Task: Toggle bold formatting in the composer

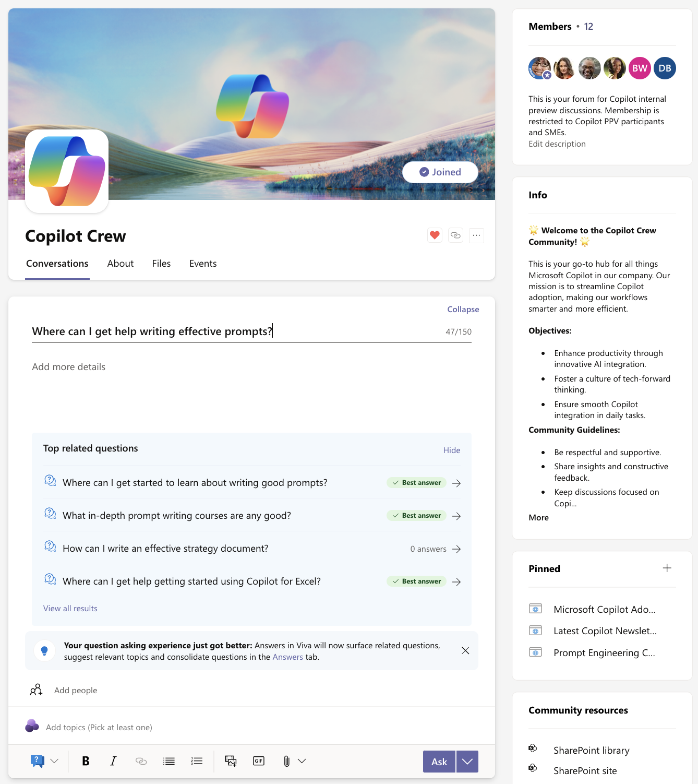Action: (x=86, y=761)
